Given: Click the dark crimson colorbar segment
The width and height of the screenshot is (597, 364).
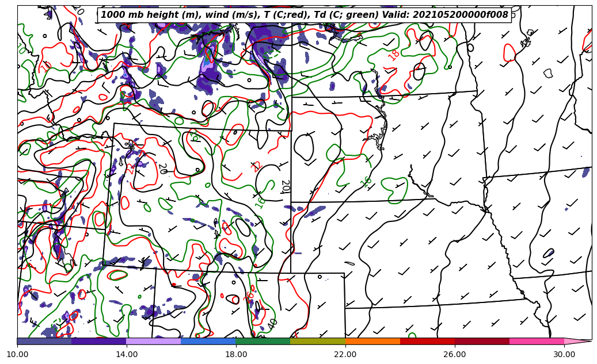Looking at the screenshot, I should pyautogui.click(x=482, y=341).
